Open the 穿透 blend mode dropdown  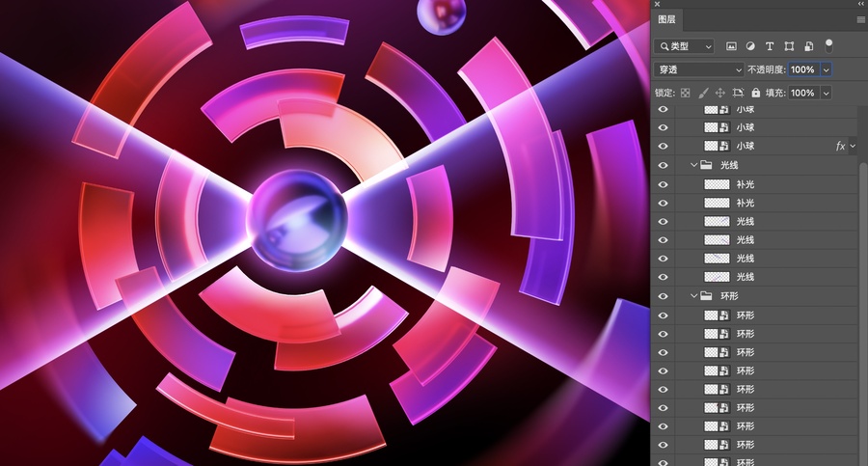point(699,69)
